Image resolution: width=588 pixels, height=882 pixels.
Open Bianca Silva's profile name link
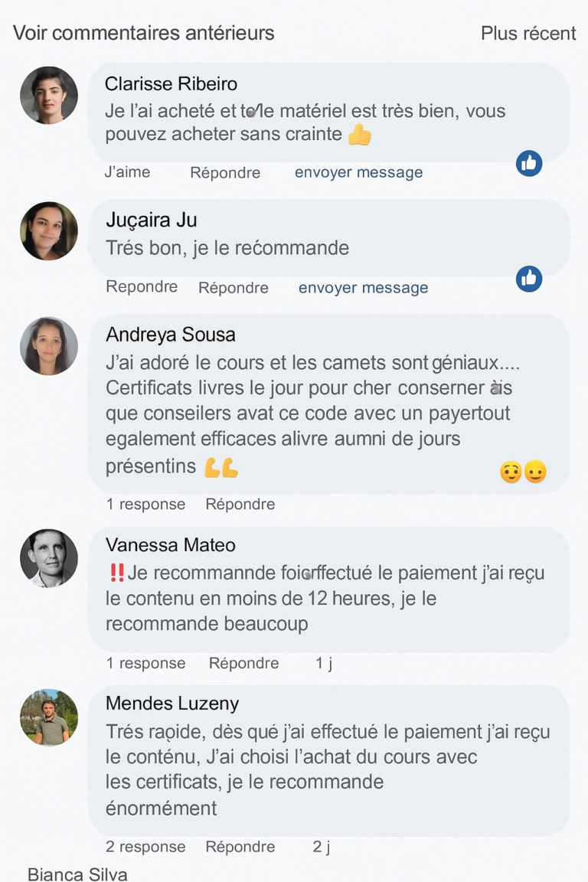coord(77,874)
